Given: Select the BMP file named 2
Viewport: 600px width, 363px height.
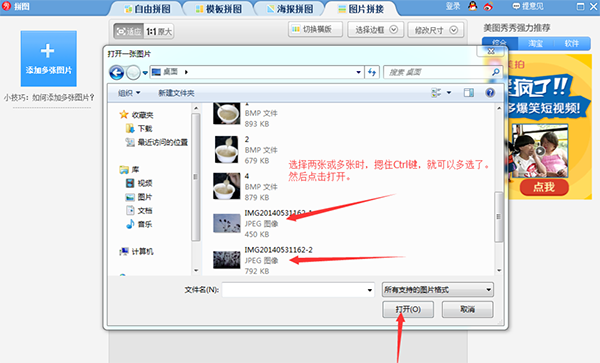Looking at the screenshot, I should [x=247, y=150].
